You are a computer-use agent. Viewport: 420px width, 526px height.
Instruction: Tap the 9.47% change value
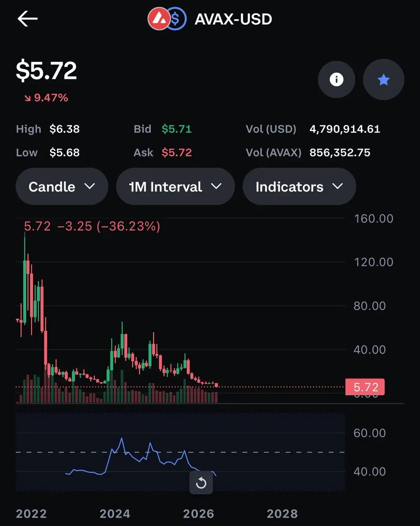(x=51, y=98)
